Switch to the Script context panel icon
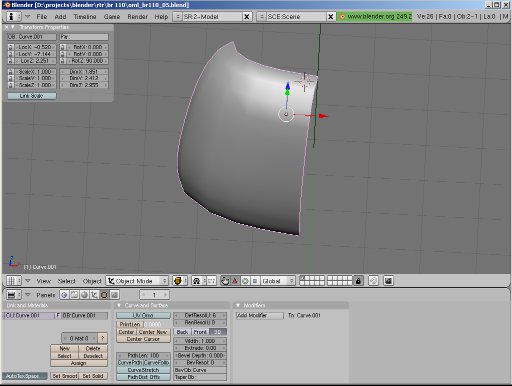Screen dimensions: 512x386 [x=74, y=295]
